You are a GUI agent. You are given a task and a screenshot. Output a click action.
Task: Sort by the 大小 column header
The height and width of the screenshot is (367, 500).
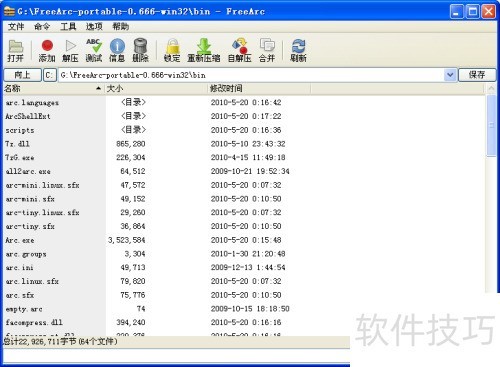coord(155,88)
